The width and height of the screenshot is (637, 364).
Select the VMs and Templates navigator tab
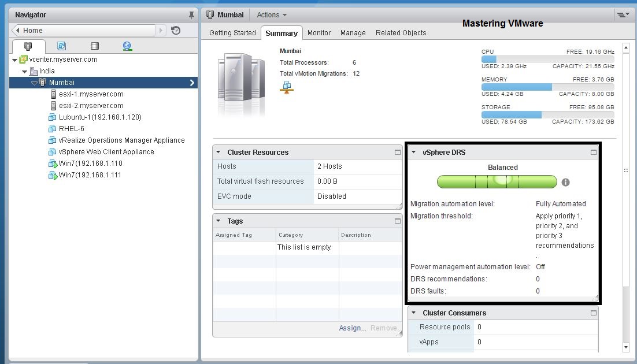coord(61,46)
